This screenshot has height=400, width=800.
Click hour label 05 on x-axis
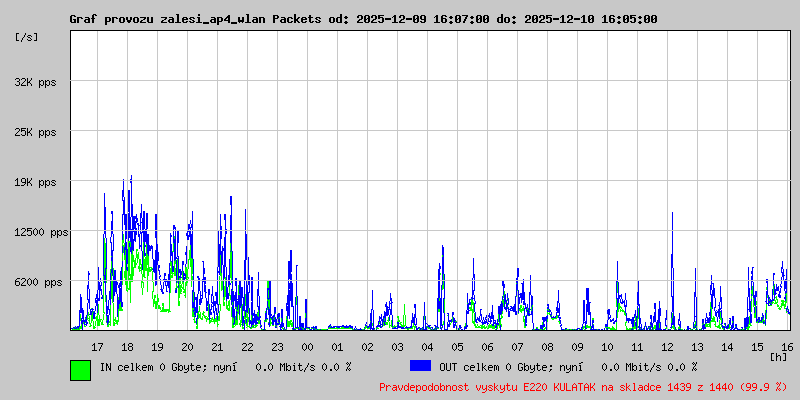458,347
